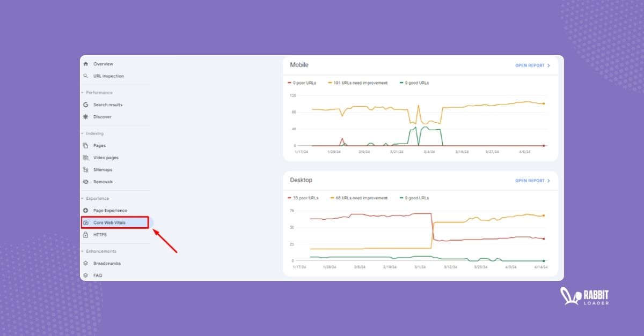This screenshot has height=336, width=644.
Task: Click the HTTPS lock icon
Action: [x=86, y=234]
